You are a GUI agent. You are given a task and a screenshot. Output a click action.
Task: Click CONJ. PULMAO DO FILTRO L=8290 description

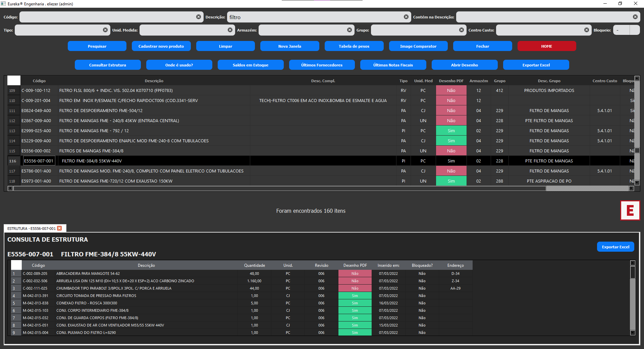pos(86,333)
